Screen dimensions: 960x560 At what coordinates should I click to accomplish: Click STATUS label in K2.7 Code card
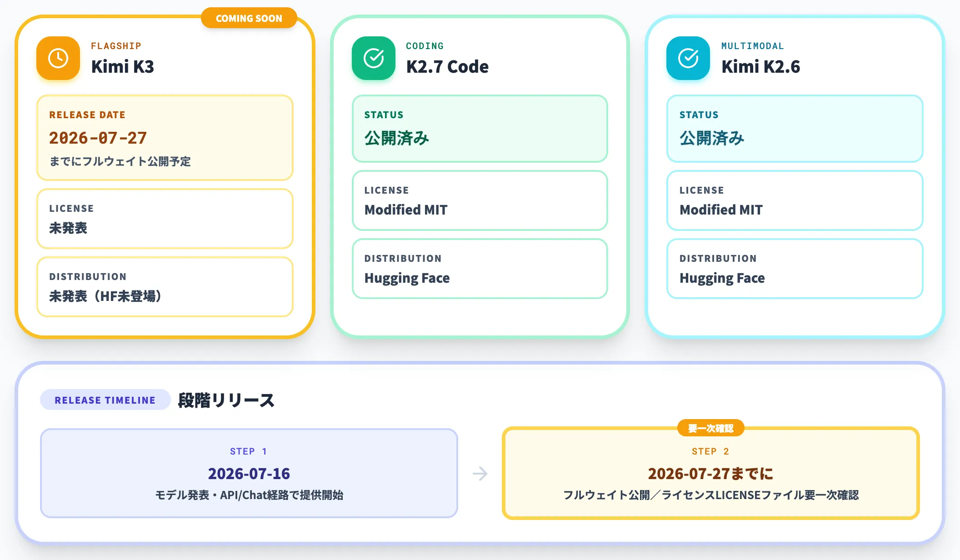[x=384, y=115]
